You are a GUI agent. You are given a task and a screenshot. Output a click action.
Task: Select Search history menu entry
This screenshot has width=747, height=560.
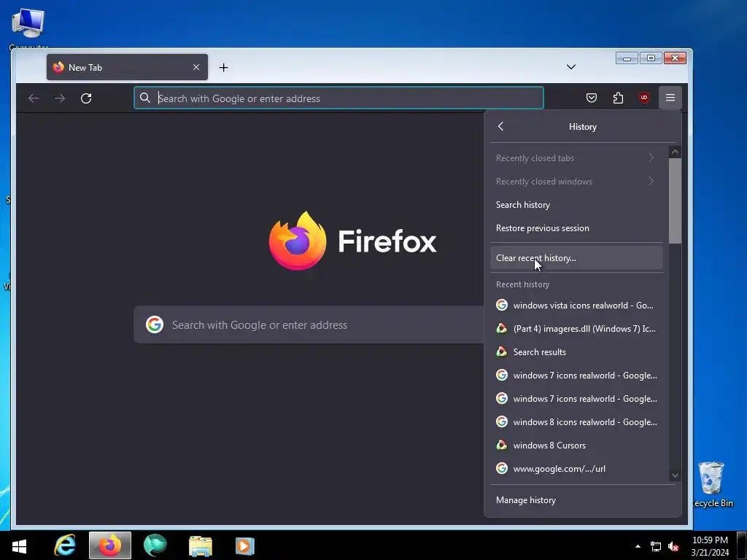tap(576, 205)
